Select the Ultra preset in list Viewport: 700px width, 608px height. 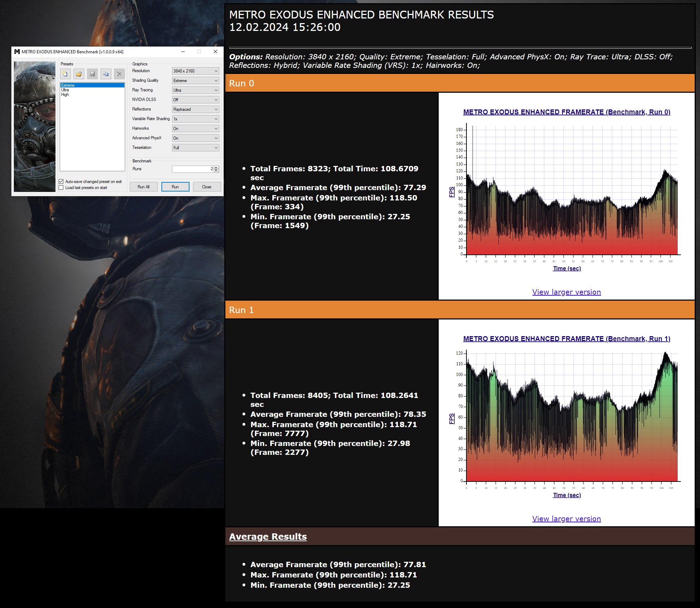65,90
